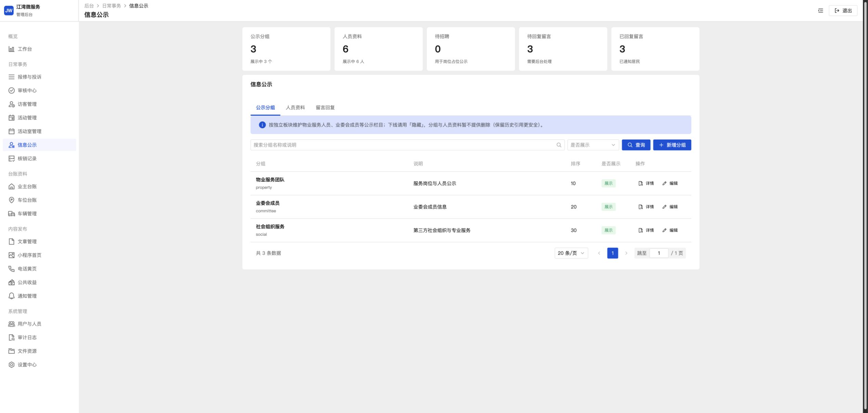Open 公共收益 money icon
The height and width of the screenshot is (413, 868).
pyautogui.click(x=11, y=282)
